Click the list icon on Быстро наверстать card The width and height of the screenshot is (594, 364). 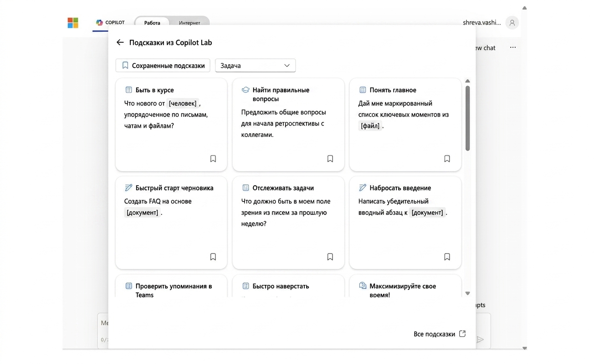tap(246, 286)
